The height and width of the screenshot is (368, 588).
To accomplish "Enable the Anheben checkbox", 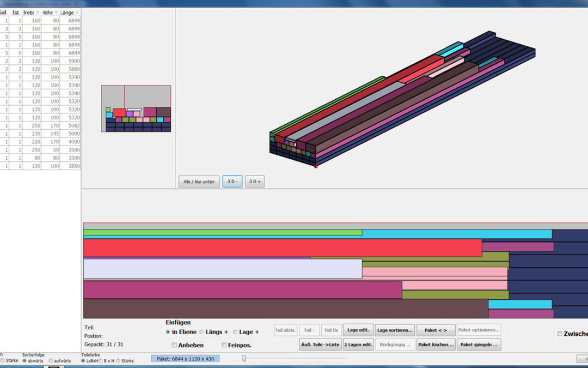I will tap(174, 345).
